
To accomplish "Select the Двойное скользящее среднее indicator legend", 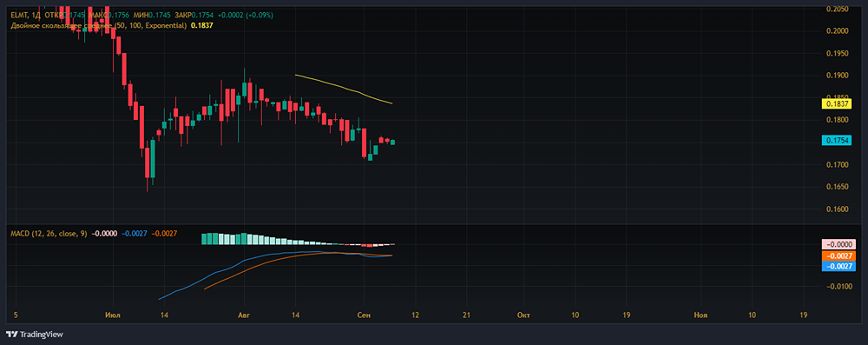I will click(99, 25).
